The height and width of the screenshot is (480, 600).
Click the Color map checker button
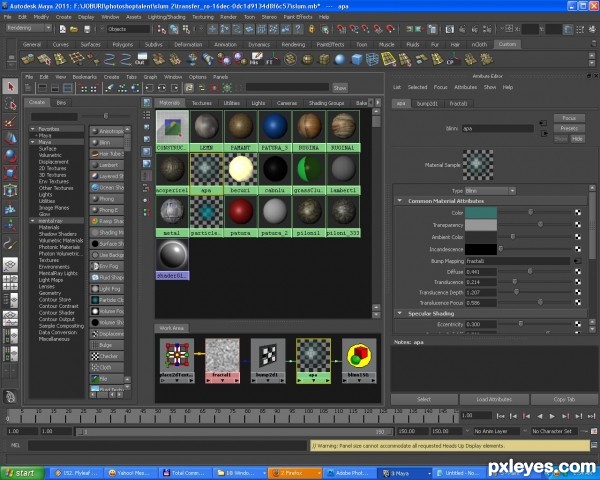(578, 212)
